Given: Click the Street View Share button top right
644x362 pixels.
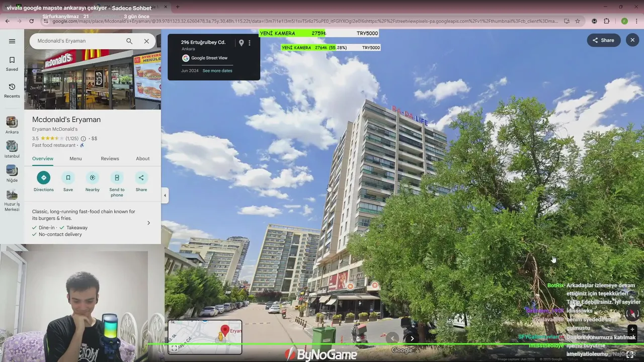Looking at the screenshot, I should [604, 40].
